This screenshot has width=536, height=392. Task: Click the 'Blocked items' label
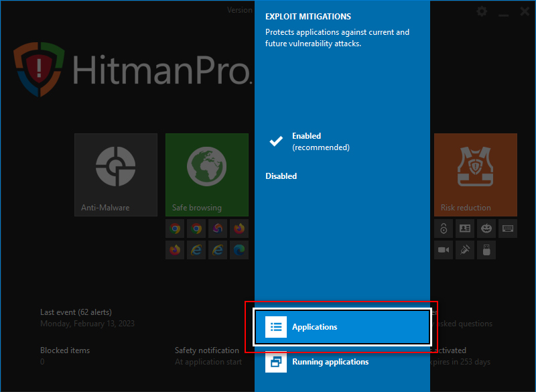(65, 350)
